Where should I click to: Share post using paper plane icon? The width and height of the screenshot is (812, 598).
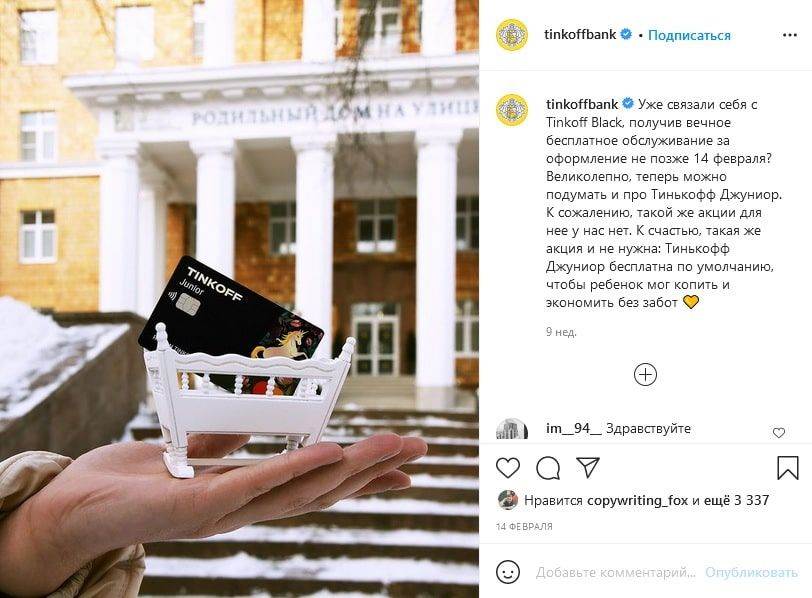coord(588,468)
